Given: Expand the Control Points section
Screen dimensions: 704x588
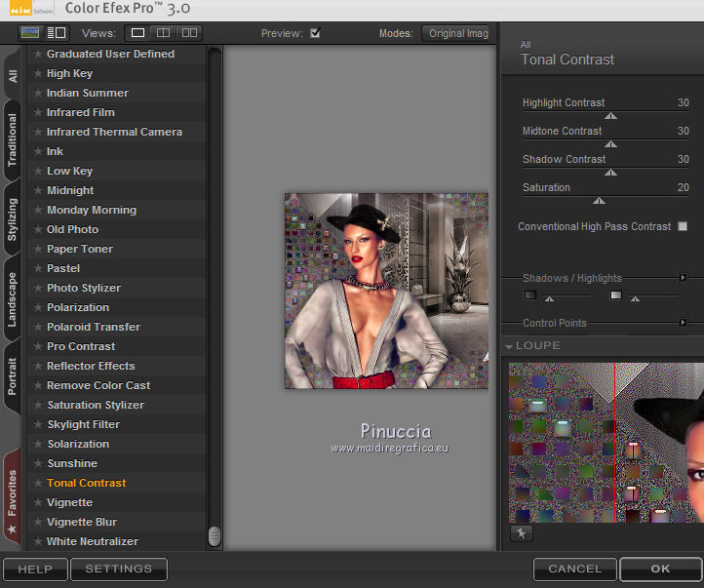Looking at the screenshot, I should [683, 323].
